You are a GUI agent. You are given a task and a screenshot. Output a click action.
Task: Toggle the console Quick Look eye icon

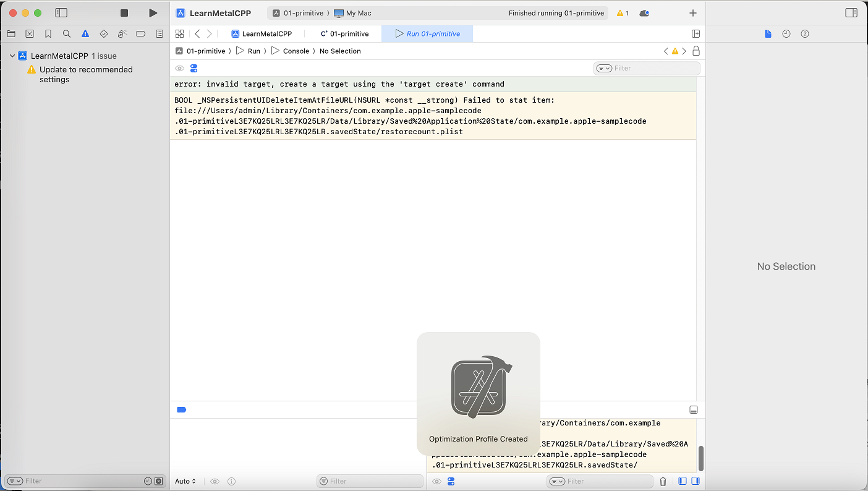[179, 69]
